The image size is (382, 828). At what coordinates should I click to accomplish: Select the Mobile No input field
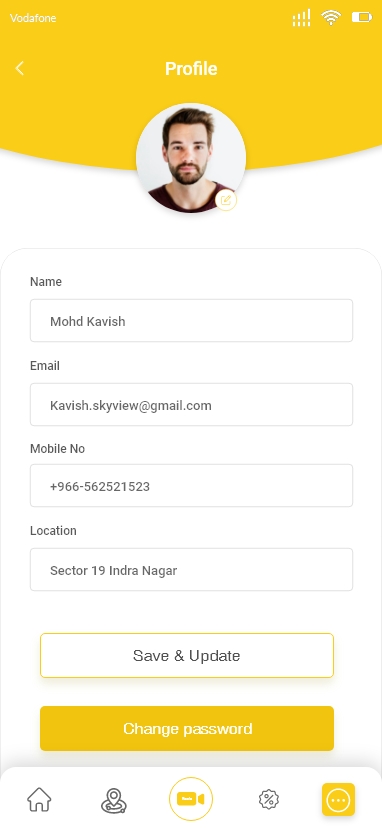(191, 485)
